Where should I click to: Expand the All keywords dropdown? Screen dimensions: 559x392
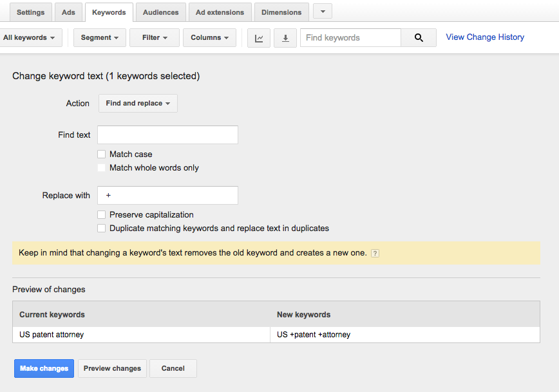click(x=30, y=38)
